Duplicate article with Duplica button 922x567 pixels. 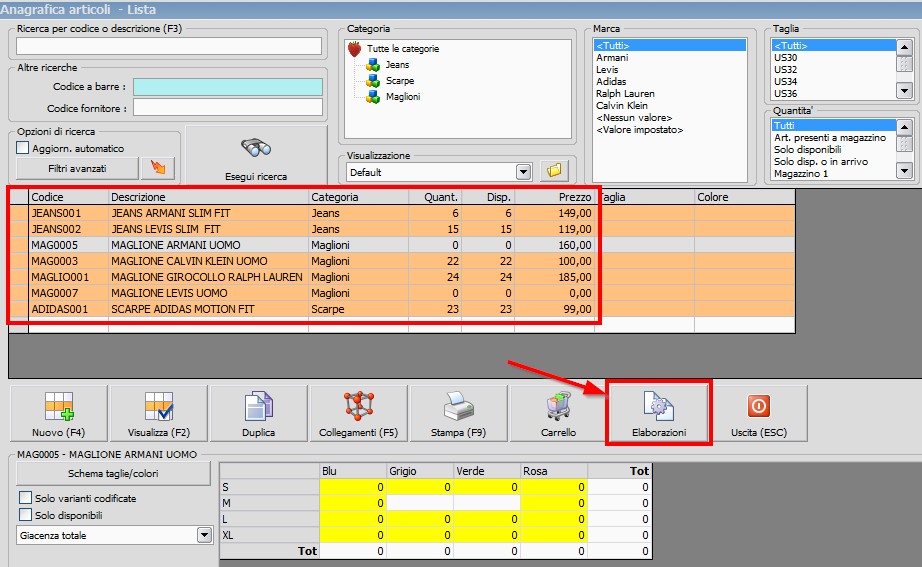[259, 413]
